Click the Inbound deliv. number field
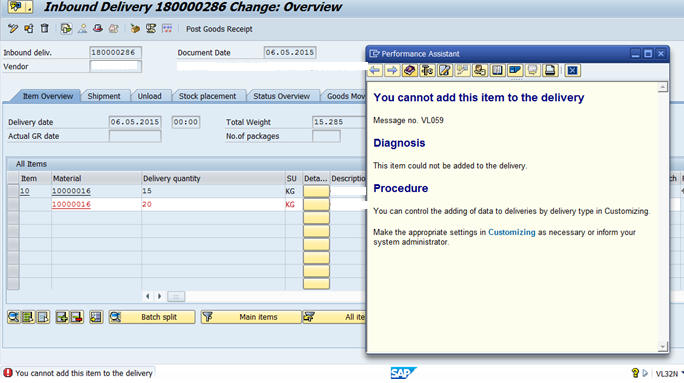Image resolution: width=684 pixels, height=383 pixels. pos(115,52)
